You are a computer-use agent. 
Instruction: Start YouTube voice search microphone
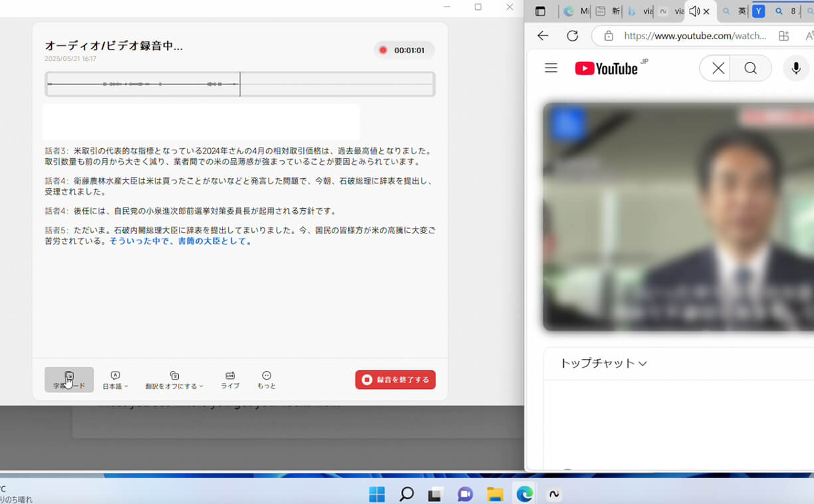795,68
